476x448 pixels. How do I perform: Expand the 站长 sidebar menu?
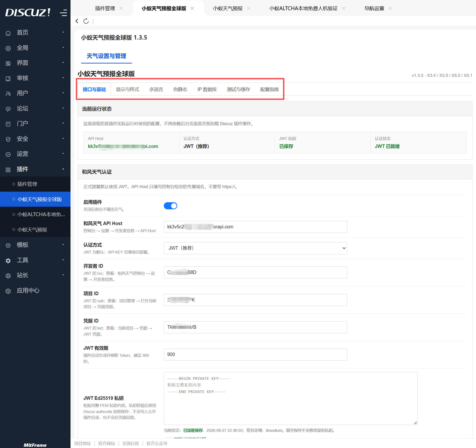click(35, 275)
